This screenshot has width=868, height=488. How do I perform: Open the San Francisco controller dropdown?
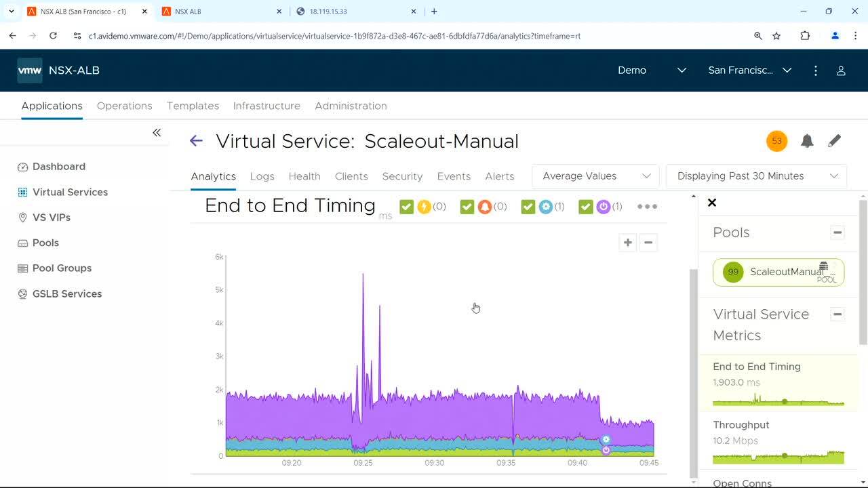(x=749, y=70)
